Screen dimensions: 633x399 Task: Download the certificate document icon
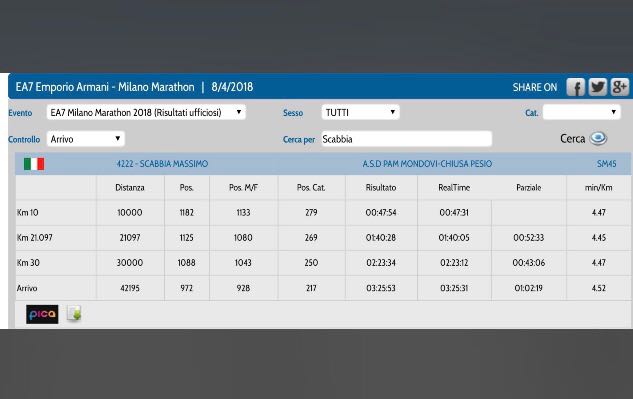74,314
